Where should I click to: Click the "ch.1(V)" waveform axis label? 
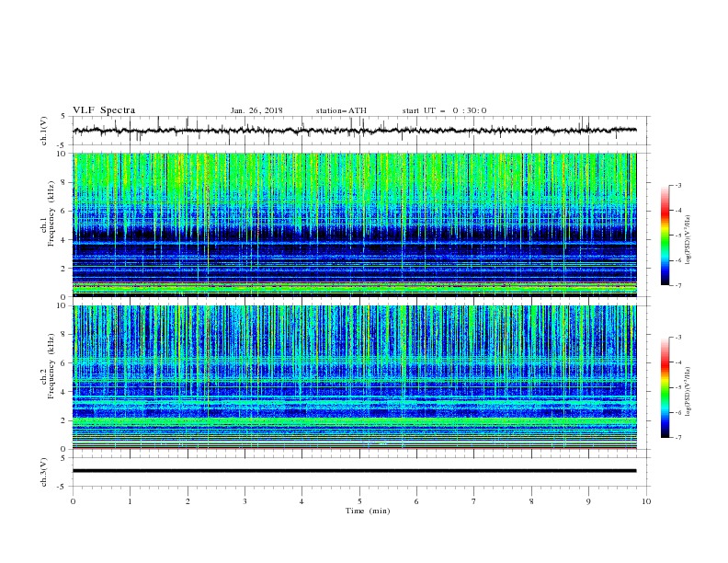(44, 131)
